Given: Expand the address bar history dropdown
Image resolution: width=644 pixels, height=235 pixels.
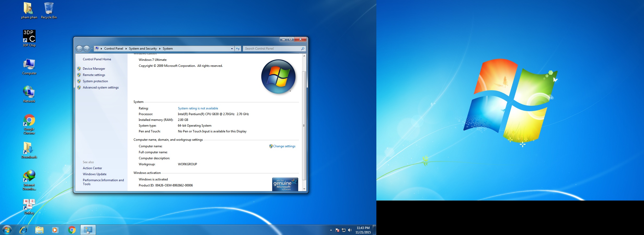Looking at the screenshot, I should pos(232,49).
